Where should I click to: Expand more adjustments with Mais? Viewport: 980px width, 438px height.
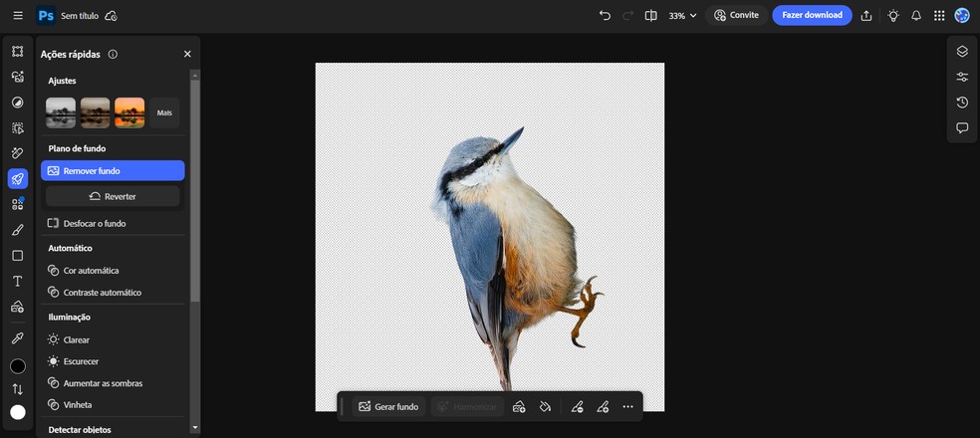[x=164, y=112]
